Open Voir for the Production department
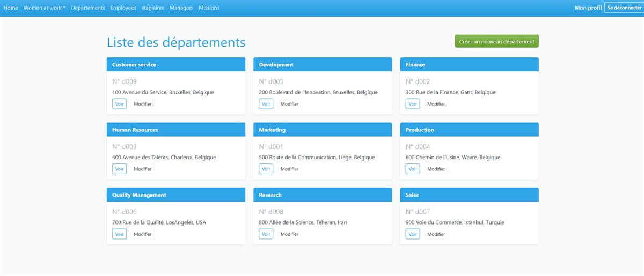644x276 pixels. pyautogui.click(x=412, y=169)
